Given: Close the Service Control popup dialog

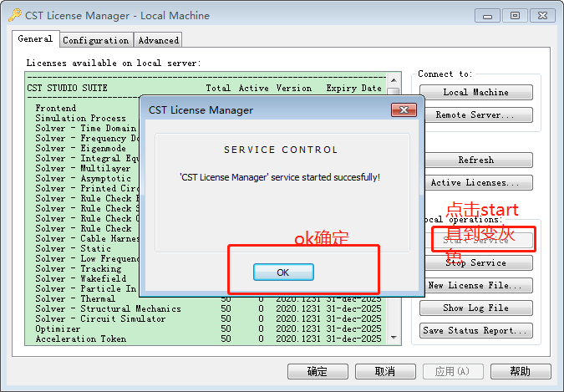Looking at the screenshot, I should coord(404,109).
